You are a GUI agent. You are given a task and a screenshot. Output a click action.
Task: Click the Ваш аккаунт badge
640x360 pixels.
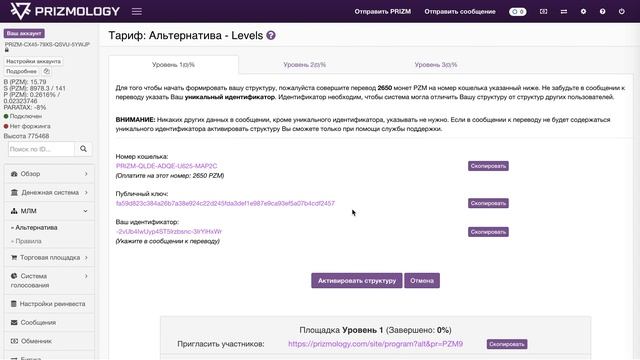(x=24, y=33)
